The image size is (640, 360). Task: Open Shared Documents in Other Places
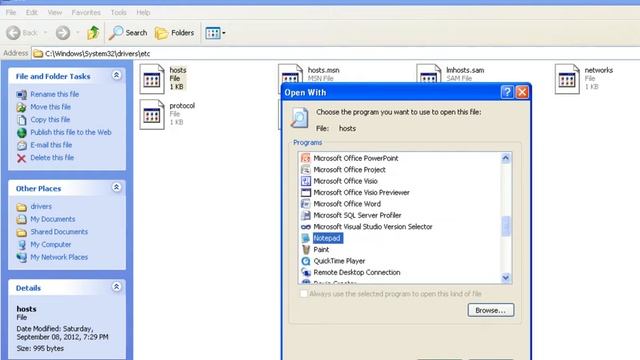click(x=59, y=232)
